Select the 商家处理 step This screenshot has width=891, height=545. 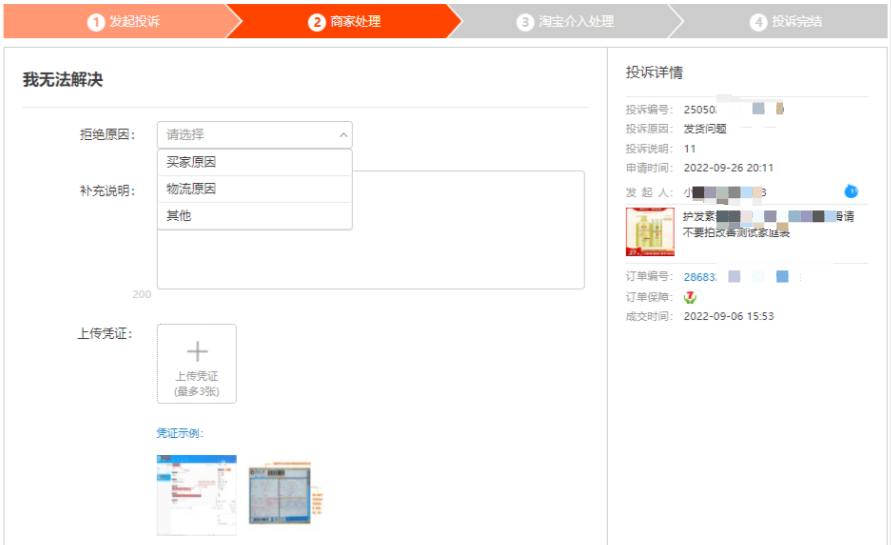click(x=344, y=21)
